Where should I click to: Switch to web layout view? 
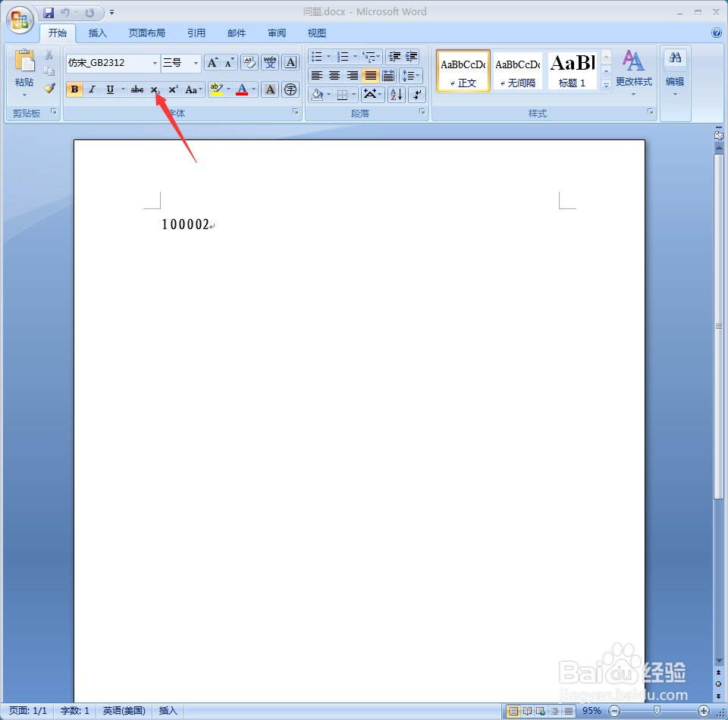(x=541, y=711)
